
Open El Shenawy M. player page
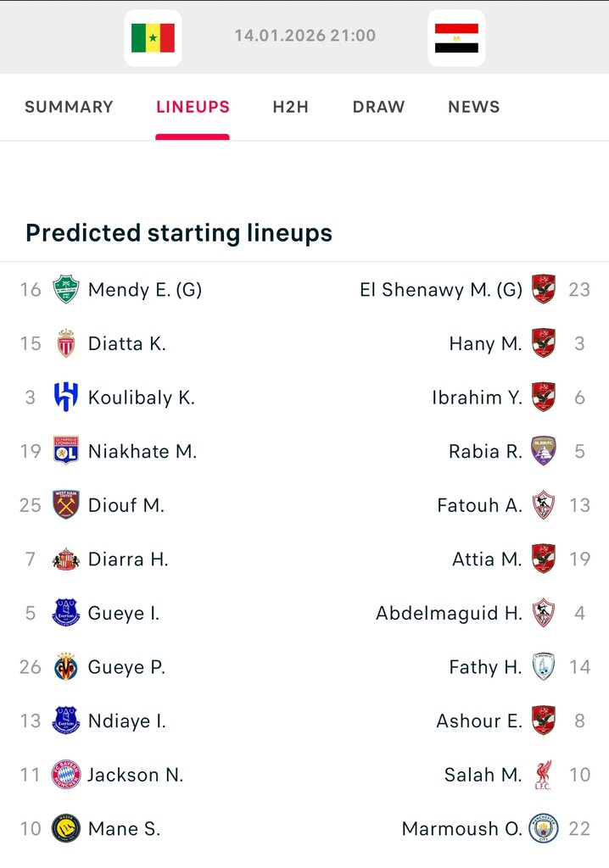pos(440,290)
